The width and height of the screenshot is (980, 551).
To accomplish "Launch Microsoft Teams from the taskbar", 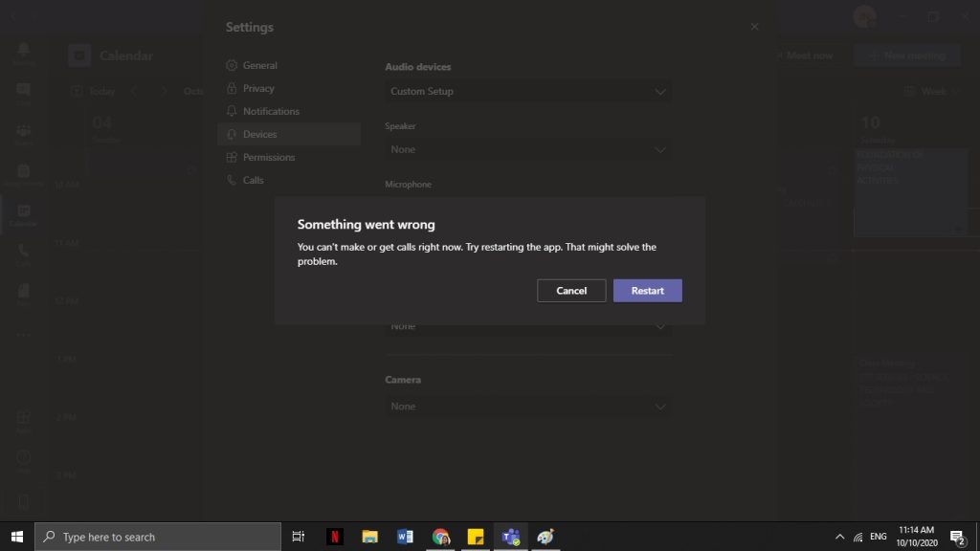I will pos(510,537).
